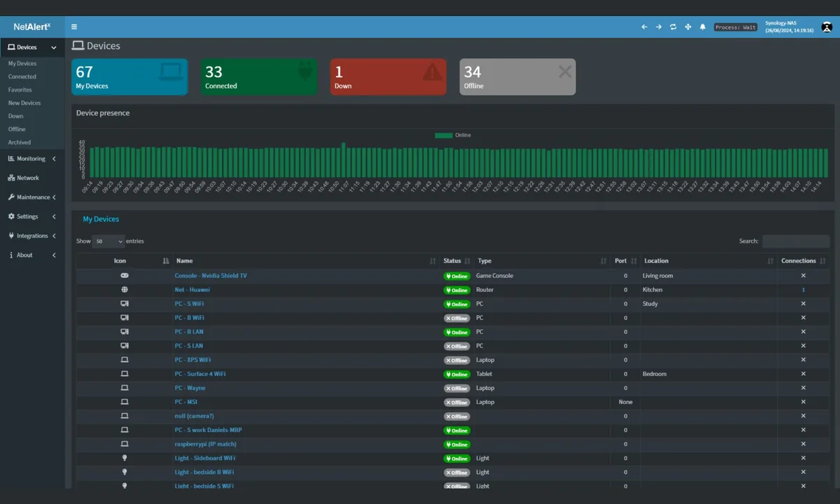Click the forward arrow in top bar
The width and height of the screenshot is (840, 504).
point(659,27)
